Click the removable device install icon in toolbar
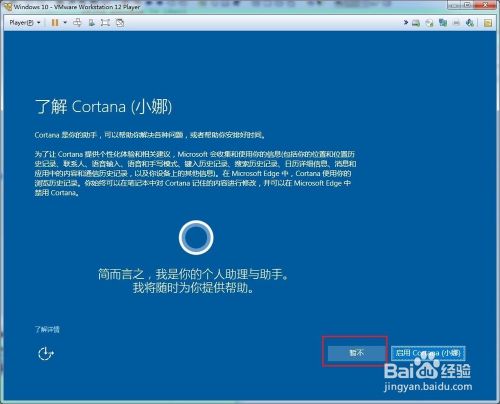 pos(91,23)
